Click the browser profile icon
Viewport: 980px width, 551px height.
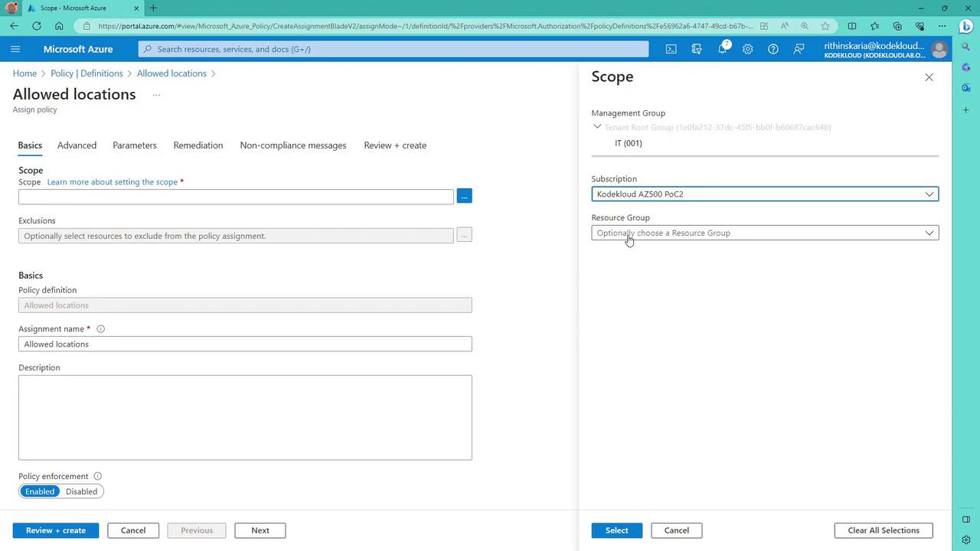click(11, 8)
